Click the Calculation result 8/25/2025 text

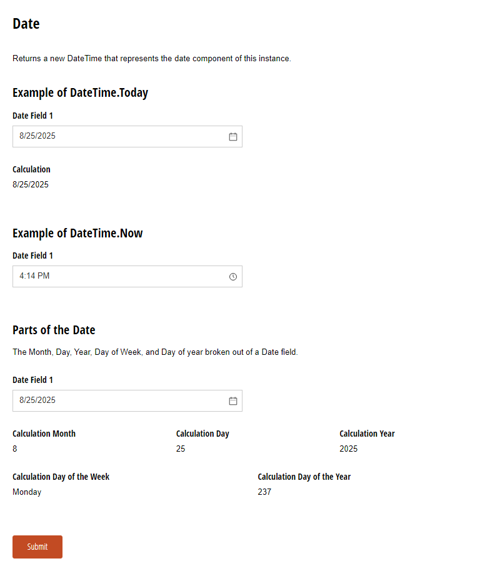(x=31, y=185)
